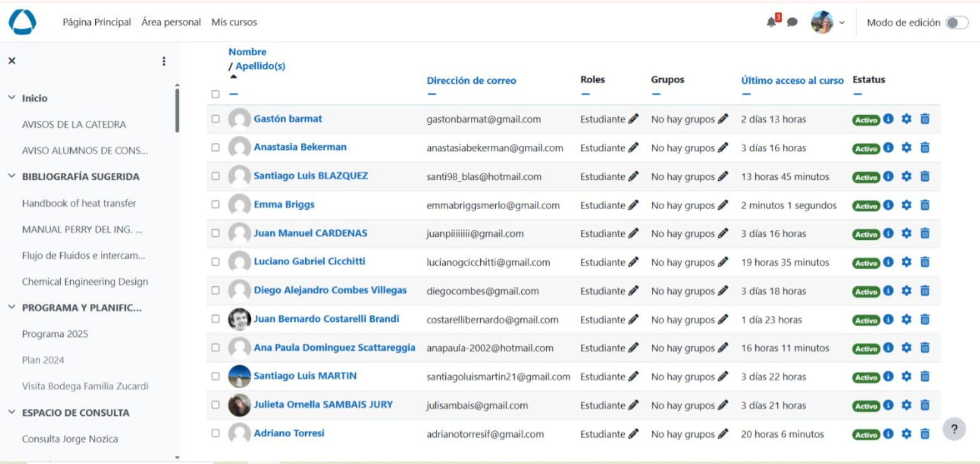The image size is (980, 464).
Task: Go to Mis cursos
Action: pyautogui.click(x=234, y=23)
